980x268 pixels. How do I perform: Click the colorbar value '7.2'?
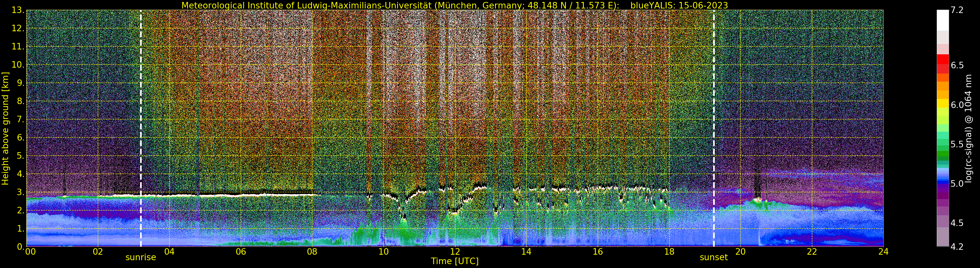(x=957, y=10)
